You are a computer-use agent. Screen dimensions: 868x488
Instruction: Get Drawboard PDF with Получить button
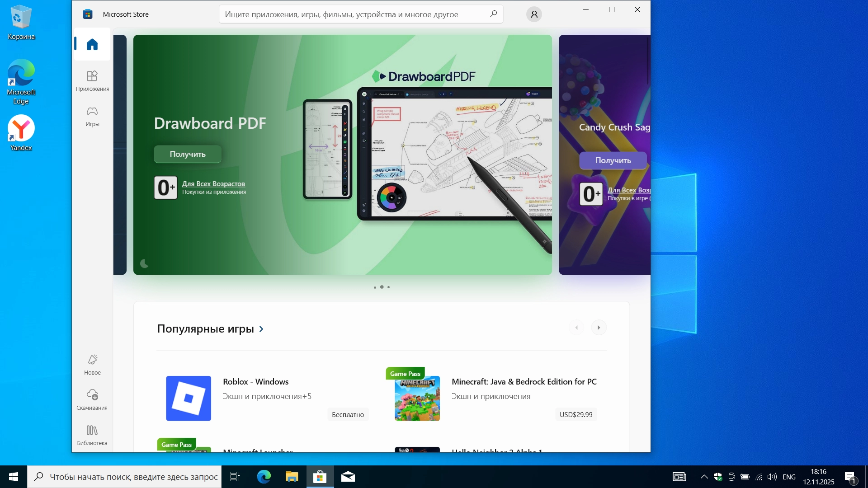[188, 154]
